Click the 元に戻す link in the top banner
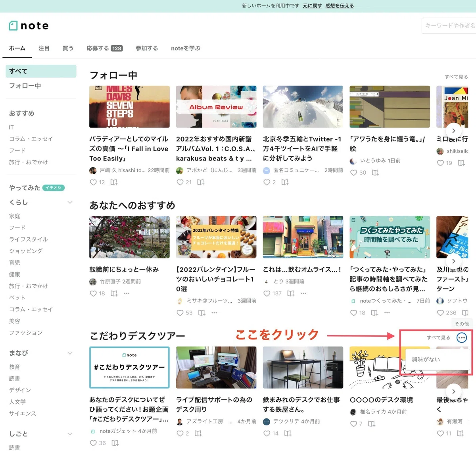 312,6
